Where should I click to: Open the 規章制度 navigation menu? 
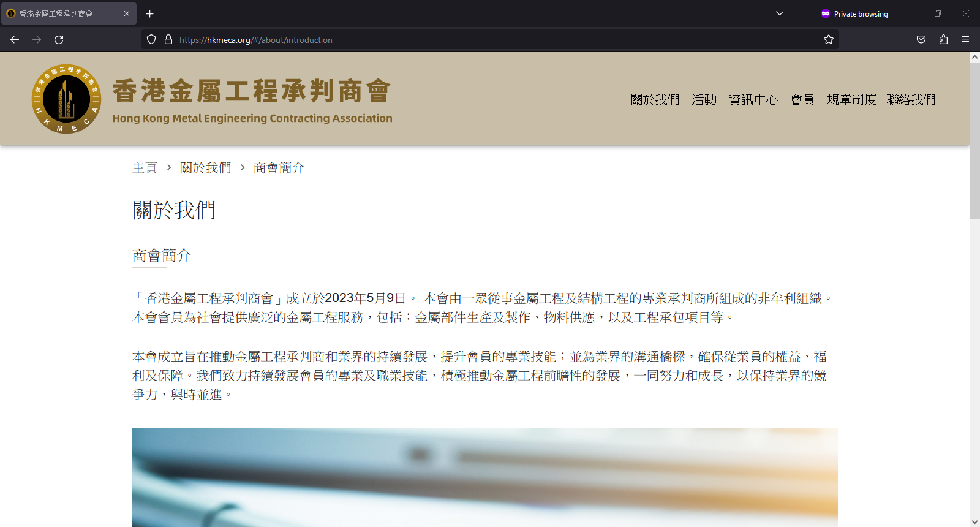click(851, 99)
